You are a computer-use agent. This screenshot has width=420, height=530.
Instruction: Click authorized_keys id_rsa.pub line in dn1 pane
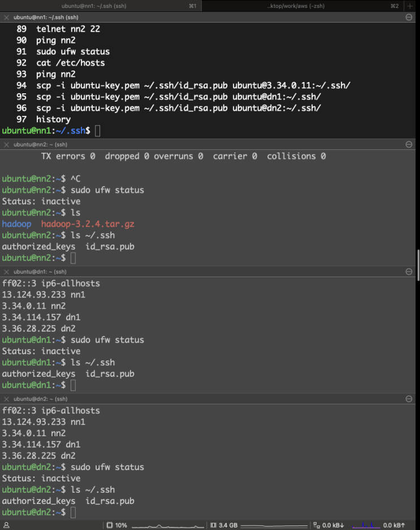[68, 374]
